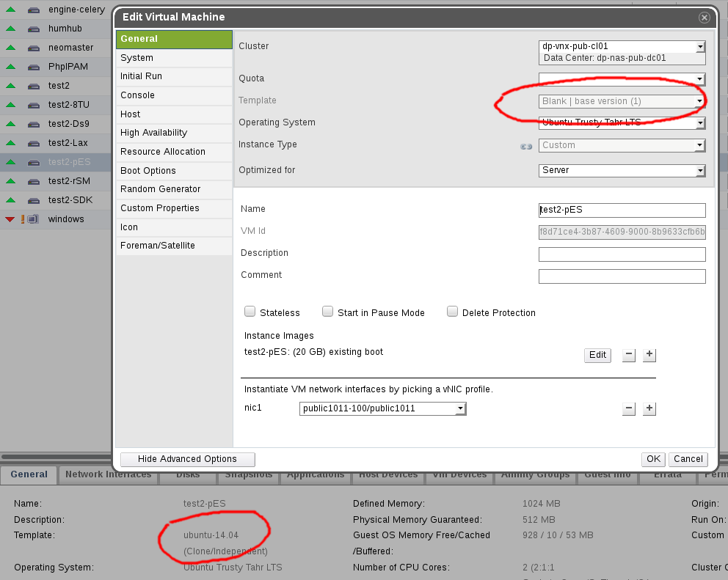Open the nic1 vNIC profile dropdown

coord(460,408)
